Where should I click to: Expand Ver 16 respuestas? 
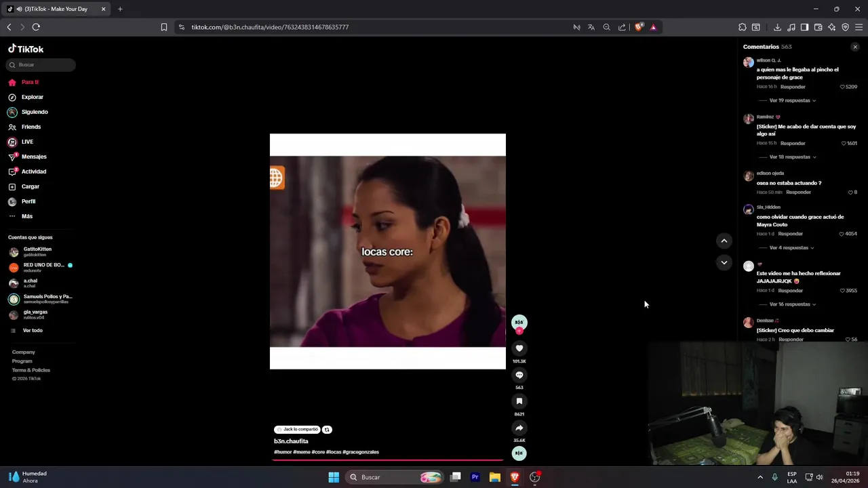point(792,304)
